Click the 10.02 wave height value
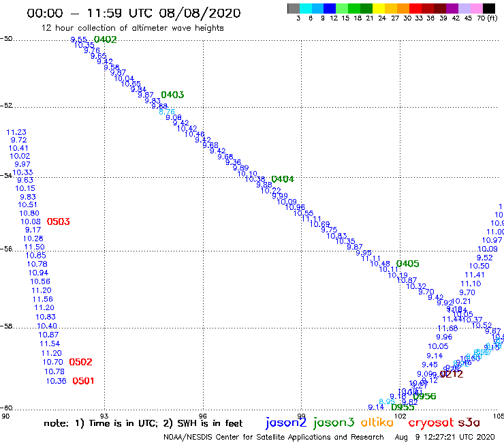Image resolution: width=504 pixels, height=443 pixels. coord(20,156)
